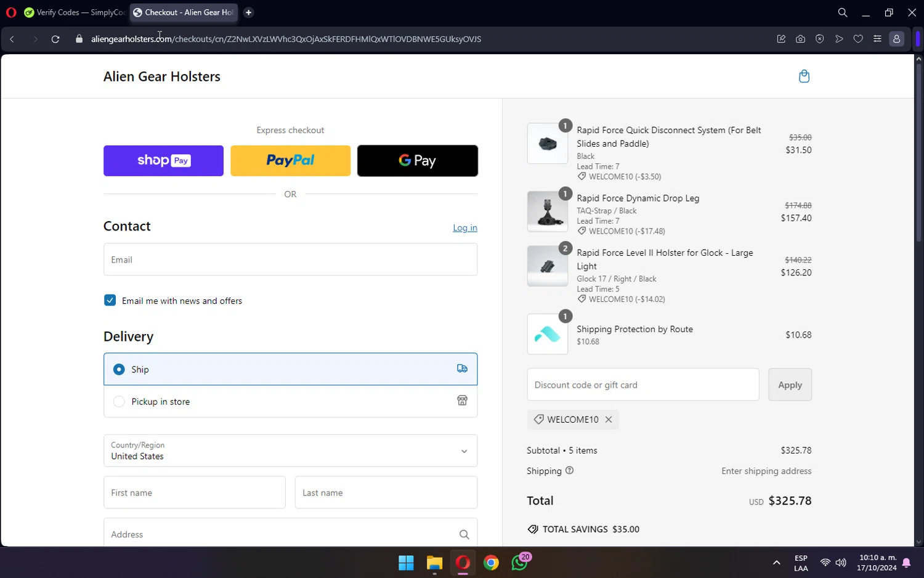Open WhatsApp from the taskbar
The image size is (924, 578).
click(519, 562)
